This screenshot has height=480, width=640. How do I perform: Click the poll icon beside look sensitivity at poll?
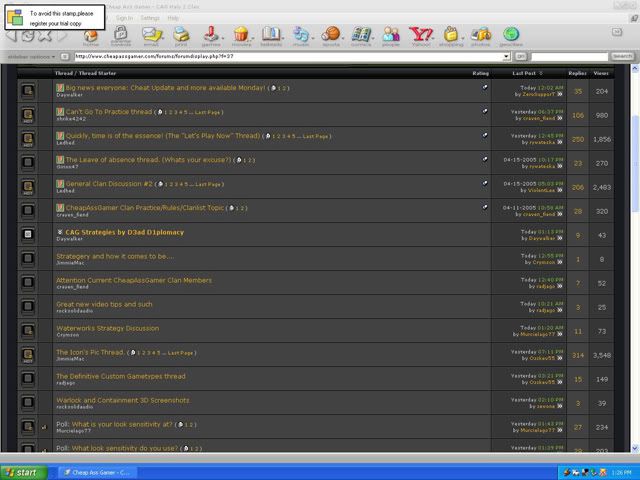(44, 427)
